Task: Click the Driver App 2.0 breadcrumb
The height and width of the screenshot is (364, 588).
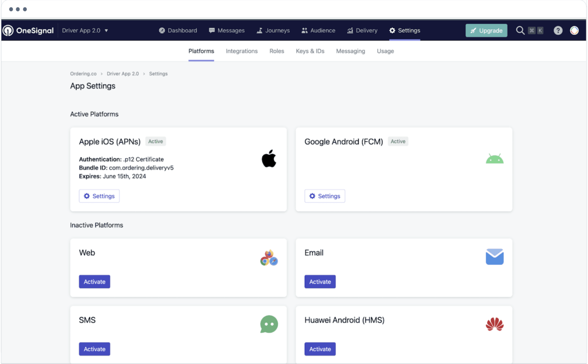Action: click(x=123, y=74)
